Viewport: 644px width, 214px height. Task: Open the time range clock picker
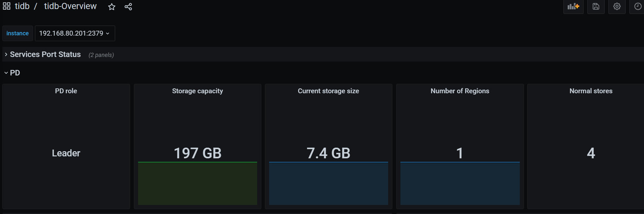638,6
